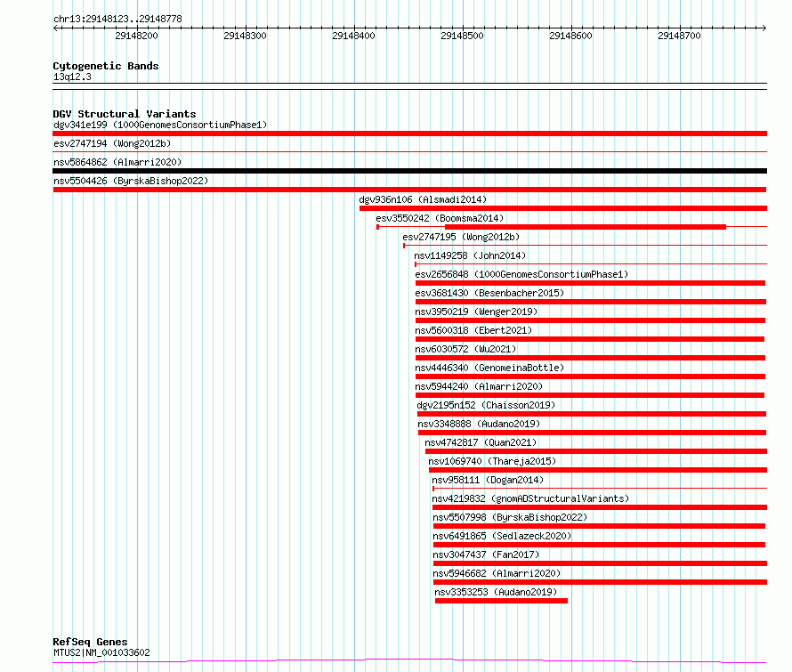Open nsv6491865 (Sedlazeck2020) variant
This screenshot has width=792, height=672.
click(x=502, y=536)
